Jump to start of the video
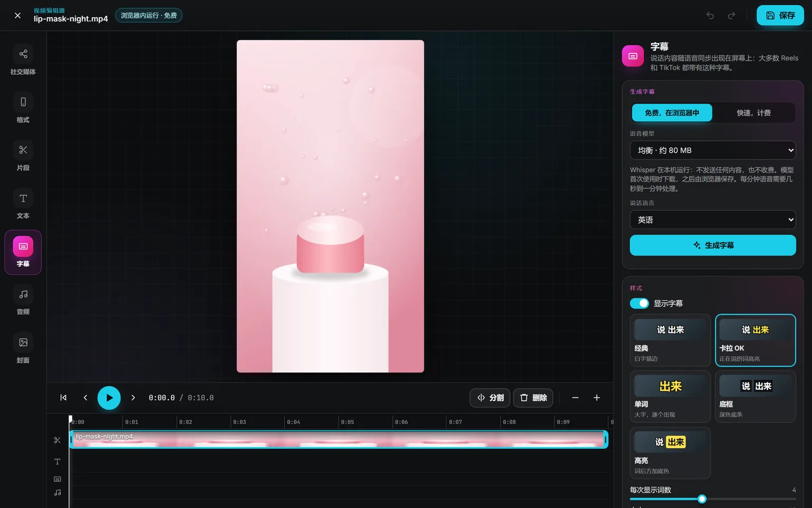The image size is (812, 508). [x=63, y=398]
